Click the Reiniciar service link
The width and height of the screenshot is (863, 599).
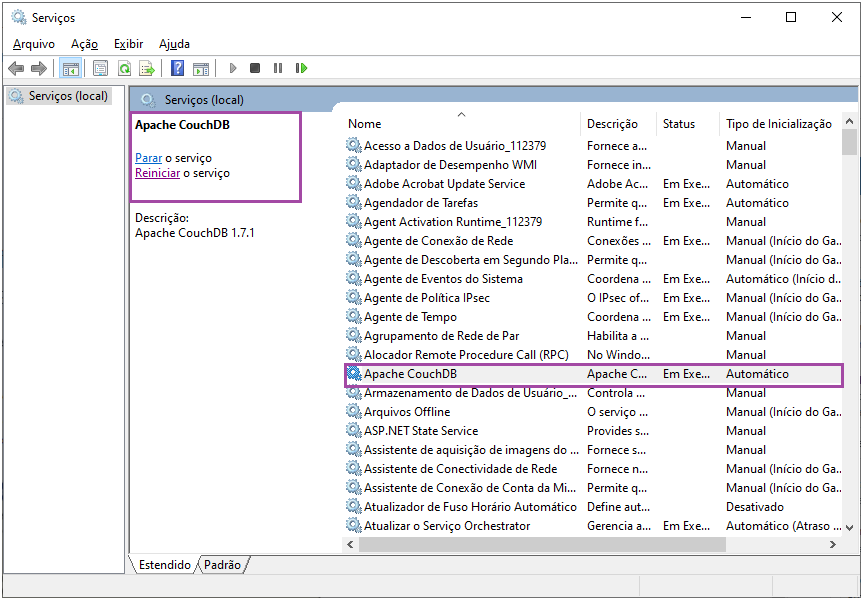pos(157,173)
